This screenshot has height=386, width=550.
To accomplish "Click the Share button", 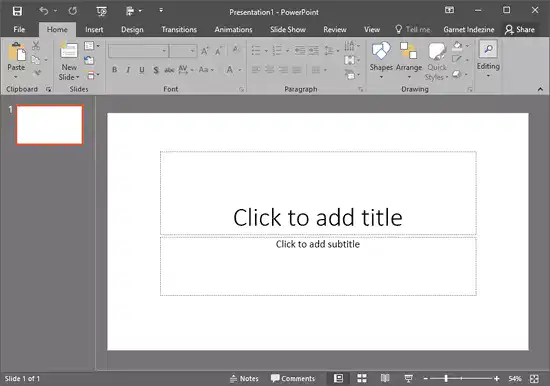I will click(x=520, y=29).
